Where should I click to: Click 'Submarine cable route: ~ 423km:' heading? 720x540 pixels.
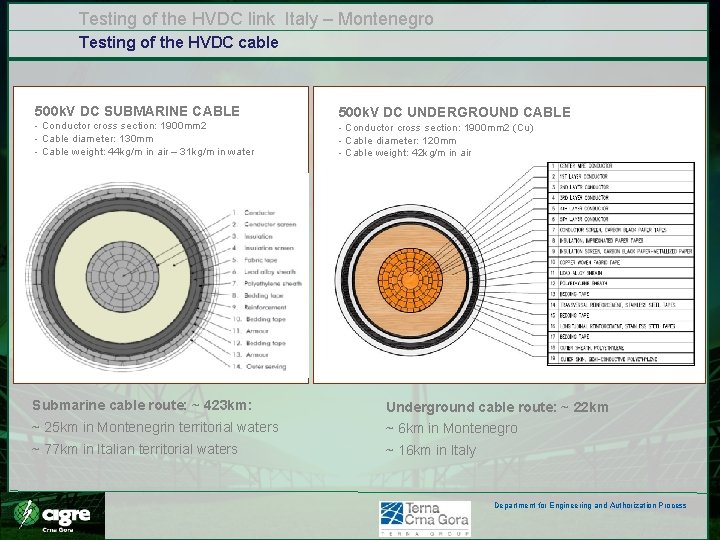(142, 405)
